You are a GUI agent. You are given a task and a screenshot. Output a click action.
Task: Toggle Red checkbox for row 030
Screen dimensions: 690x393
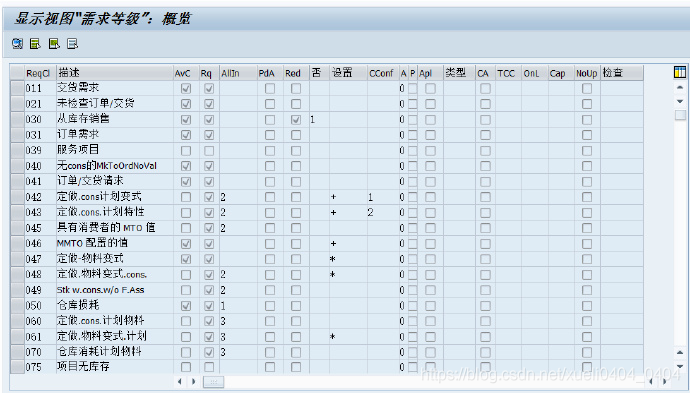296,120
